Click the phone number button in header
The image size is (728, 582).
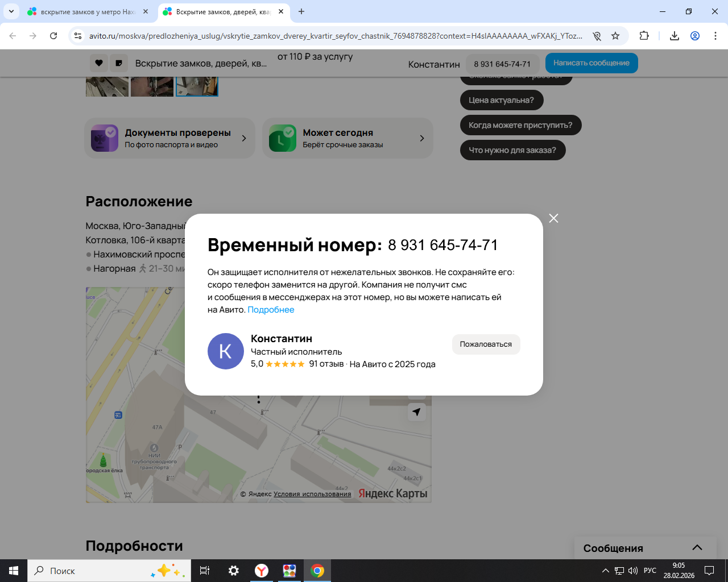pyautogui.click(x=502, y=64)
